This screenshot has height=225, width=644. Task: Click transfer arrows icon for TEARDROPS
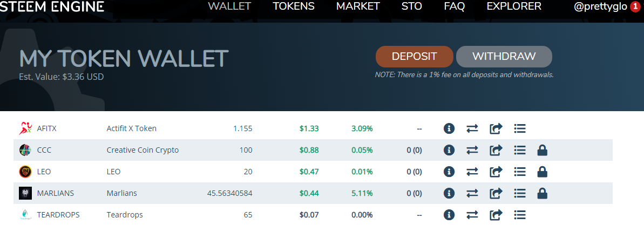[472, 215]
